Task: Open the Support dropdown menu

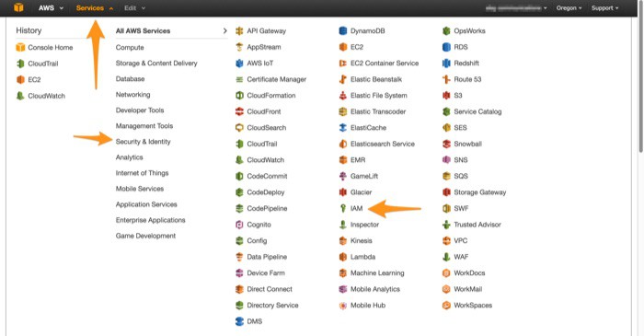Action: coord(604,7)
